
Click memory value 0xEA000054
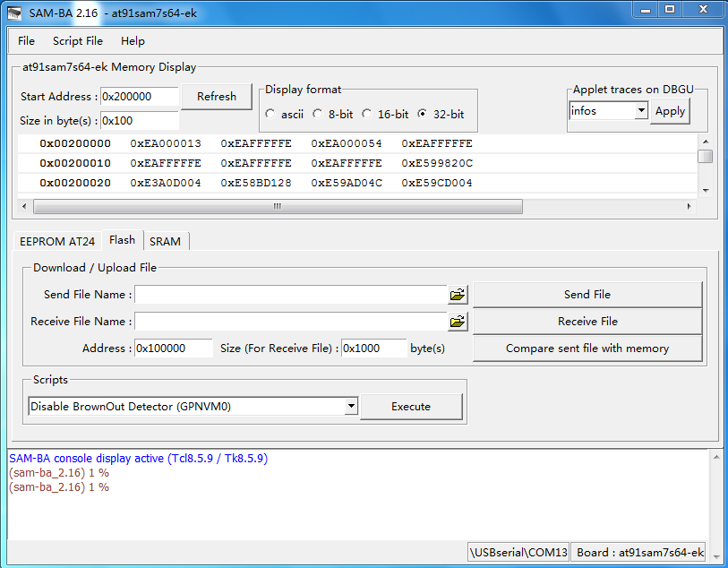[347, 143]
